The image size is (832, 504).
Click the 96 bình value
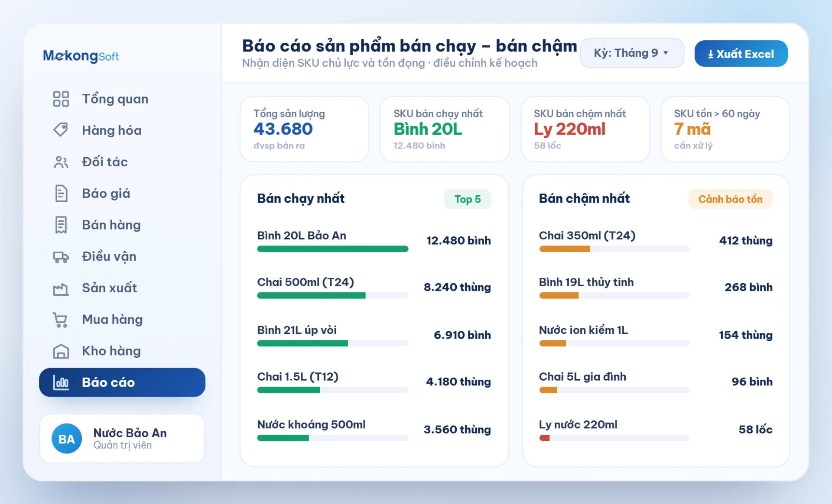[x=752, y=382]
